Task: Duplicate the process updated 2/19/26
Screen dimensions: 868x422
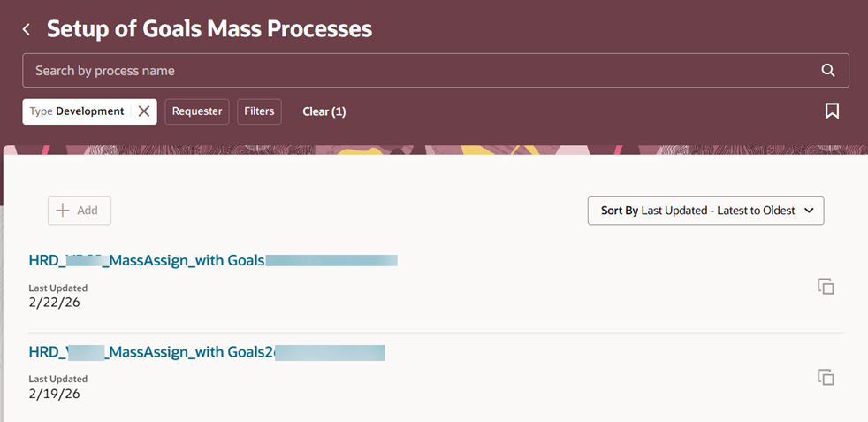Action: tap(826, 378)
